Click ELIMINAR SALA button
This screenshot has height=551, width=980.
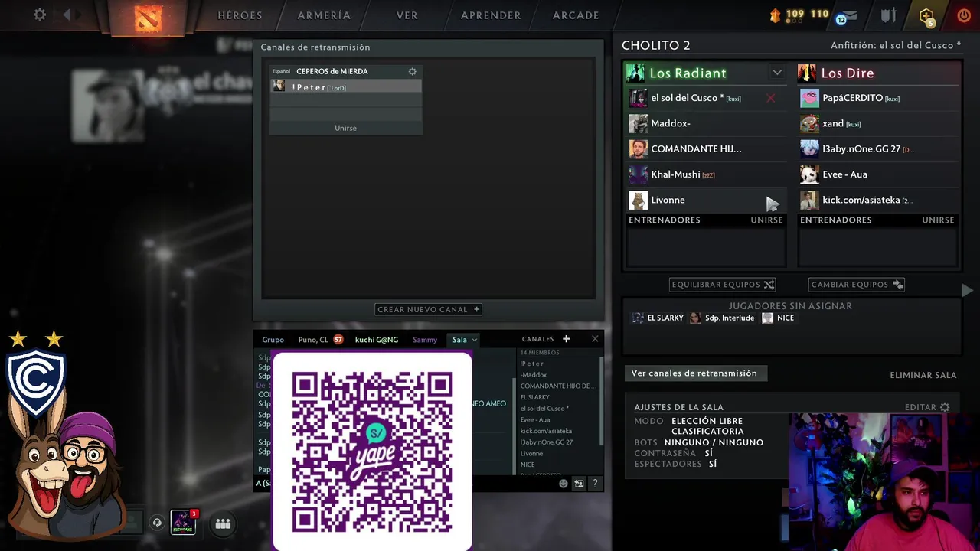[923, 375]
